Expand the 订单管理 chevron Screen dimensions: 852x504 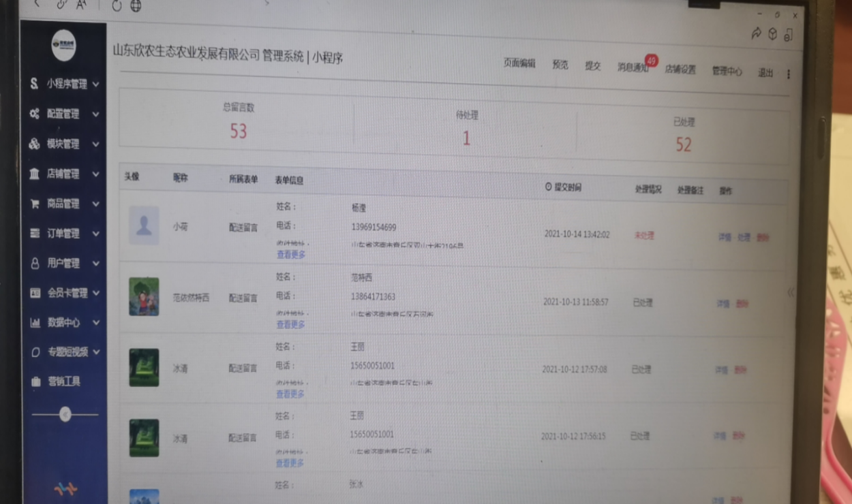[x=95, y=234]
